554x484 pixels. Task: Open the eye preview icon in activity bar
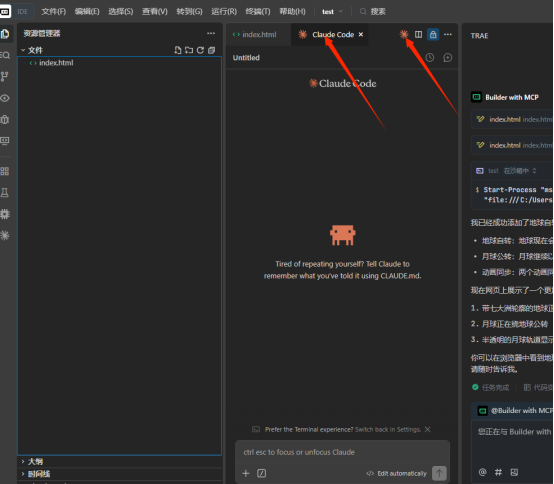pos(5,98)
